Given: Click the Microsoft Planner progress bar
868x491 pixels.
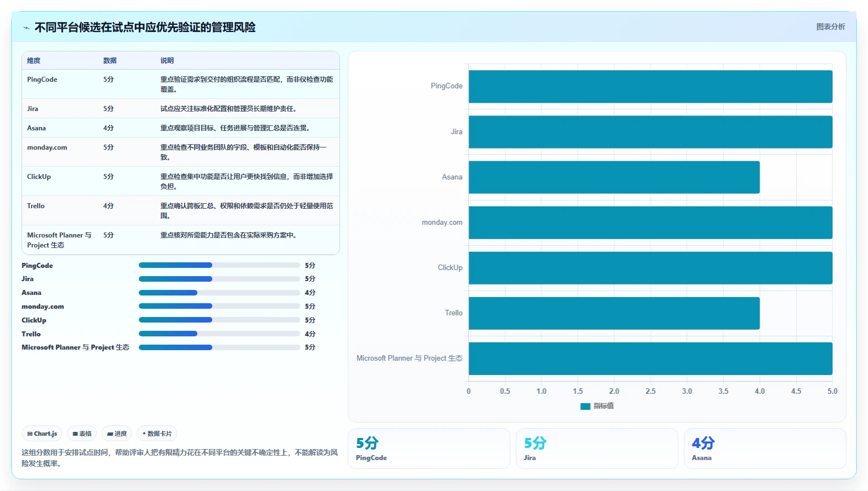Looking at the screenshot, I should 219,347.
